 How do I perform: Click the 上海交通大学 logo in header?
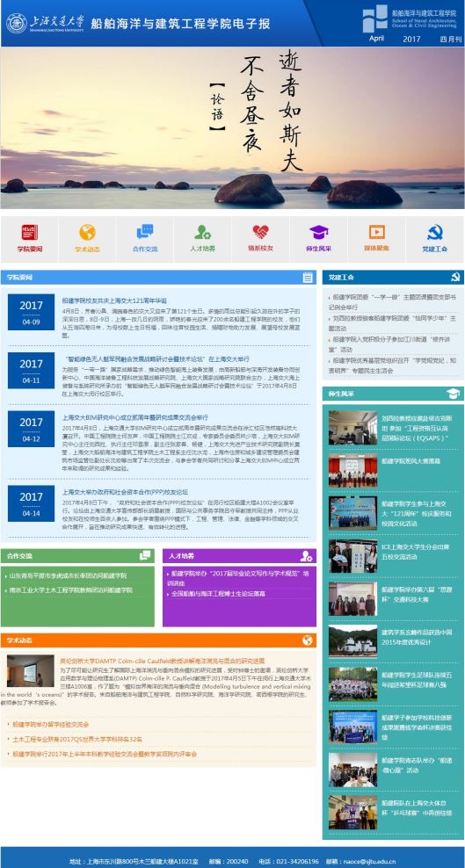point(45,23)
